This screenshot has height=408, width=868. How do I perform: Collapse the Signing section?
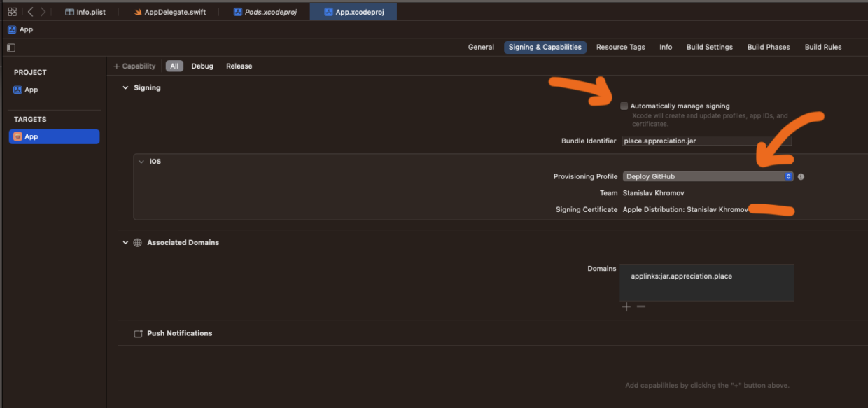(126, 88)
